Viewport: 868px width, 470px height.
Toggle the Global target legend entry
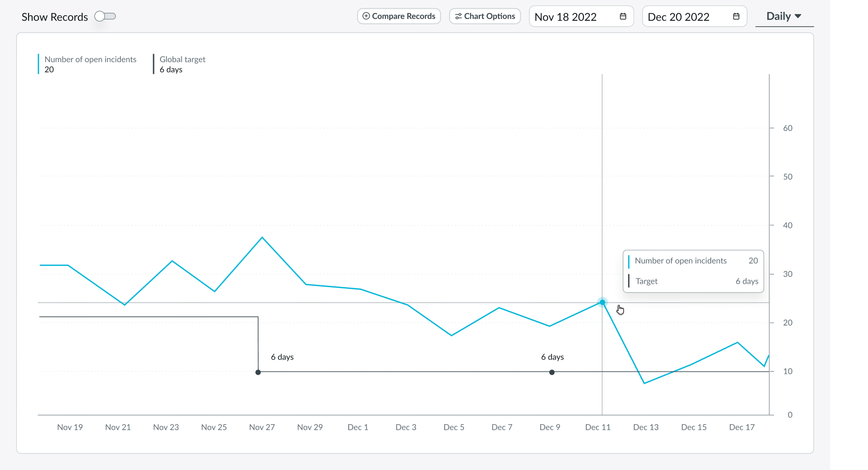(x=183, y=64)
